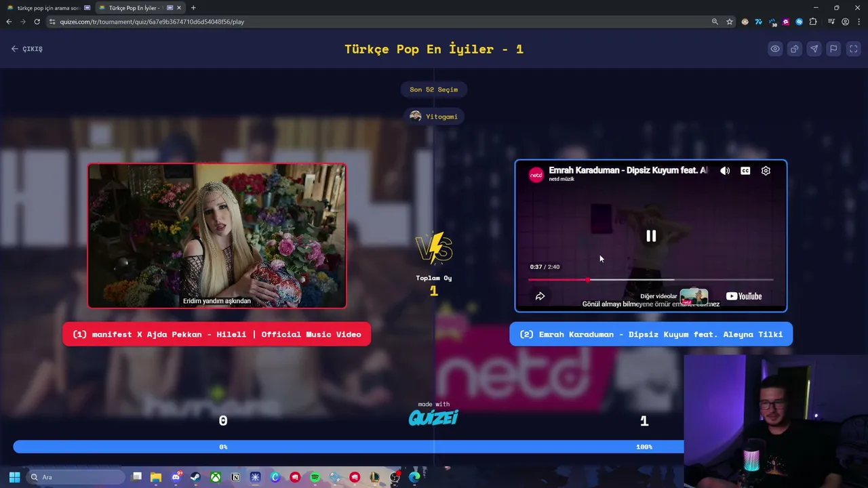Open Microsoft Edge from the taskbar
Viewport: 868px width, 488px height.
point(415,477)
